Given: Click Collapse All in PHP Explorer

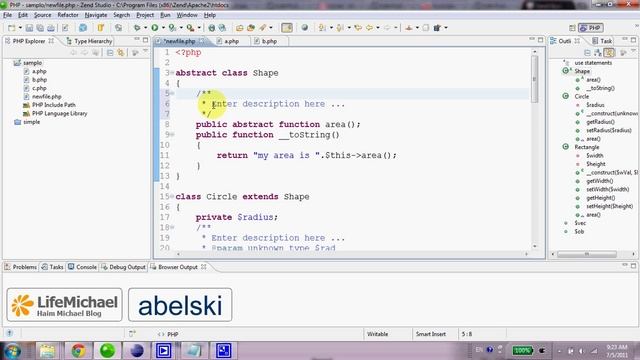Looking at the screenshot, I should click(110, 53).
